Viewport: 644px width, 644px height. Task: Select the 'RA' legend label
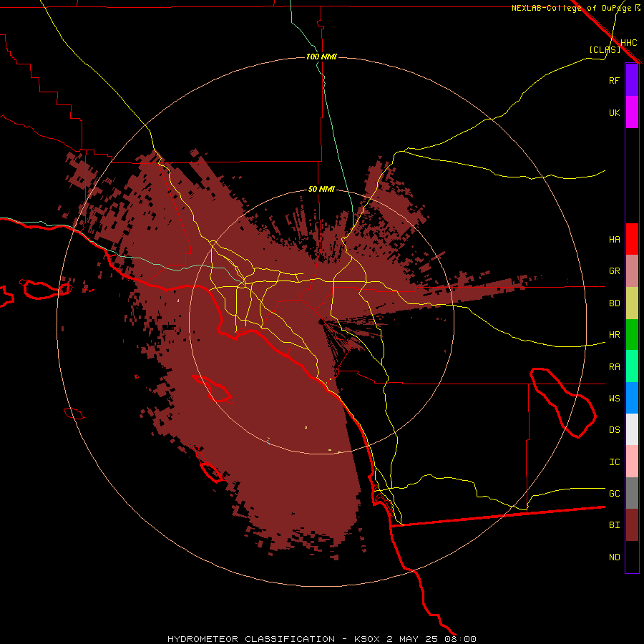pos(614,367)
